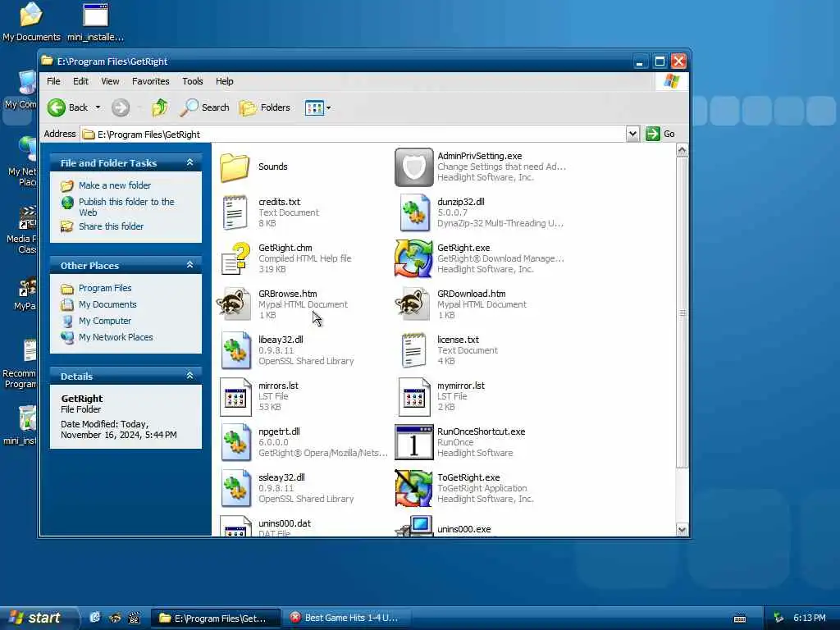Open the Tools menu
This screenshot has height=630, width=840.
192,81
